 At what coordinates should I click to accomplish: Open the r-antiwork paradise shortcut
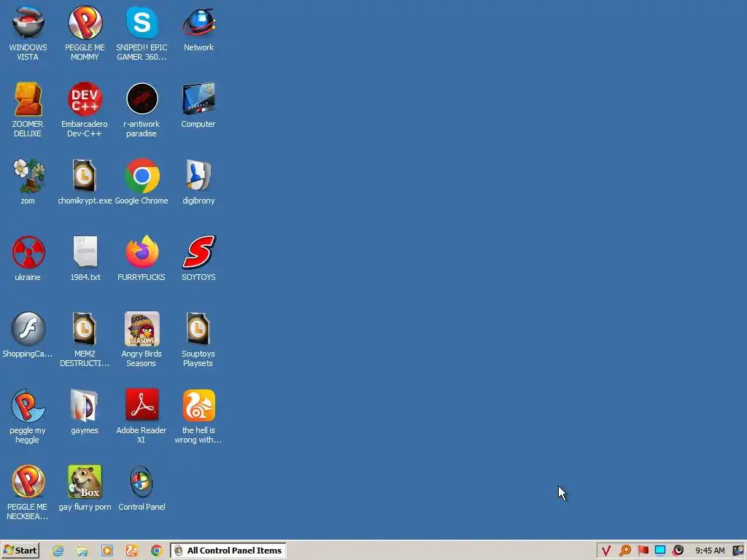[142, 109]
